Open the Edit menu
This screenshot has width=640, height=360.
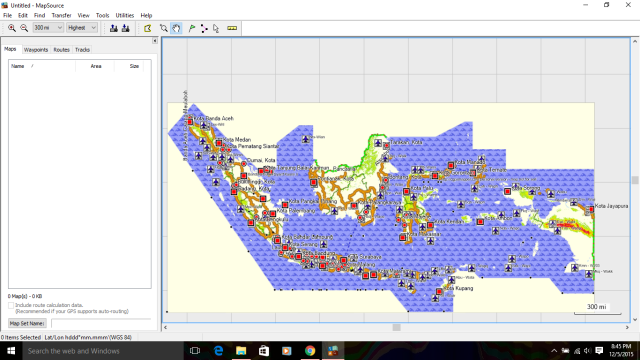click(22, 15)
